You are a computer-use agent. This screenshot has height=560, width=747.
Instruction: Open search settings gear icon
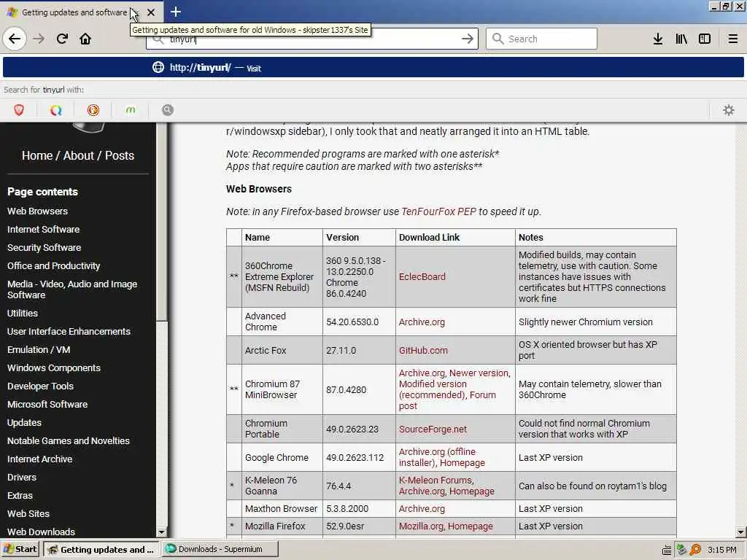[x=729, y=111]
